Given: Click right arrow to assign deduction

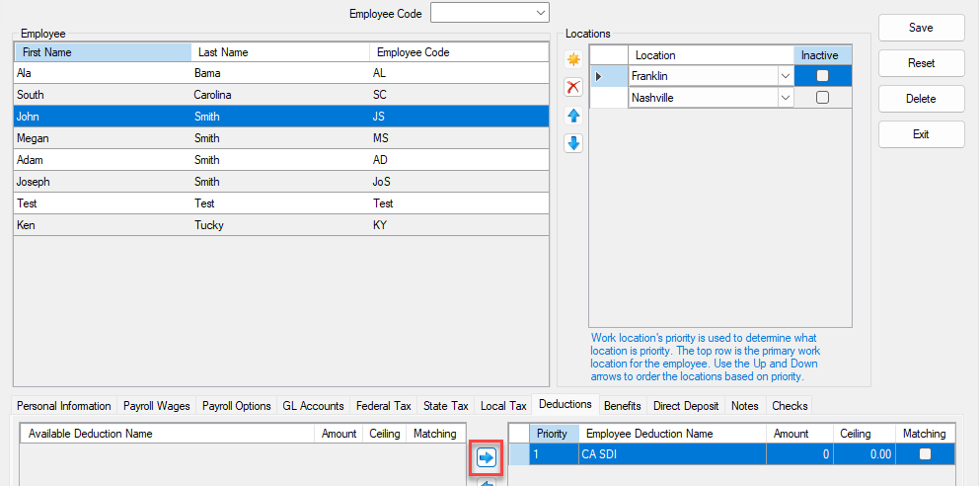Looking at the screenshot, I should pos(486,457).
